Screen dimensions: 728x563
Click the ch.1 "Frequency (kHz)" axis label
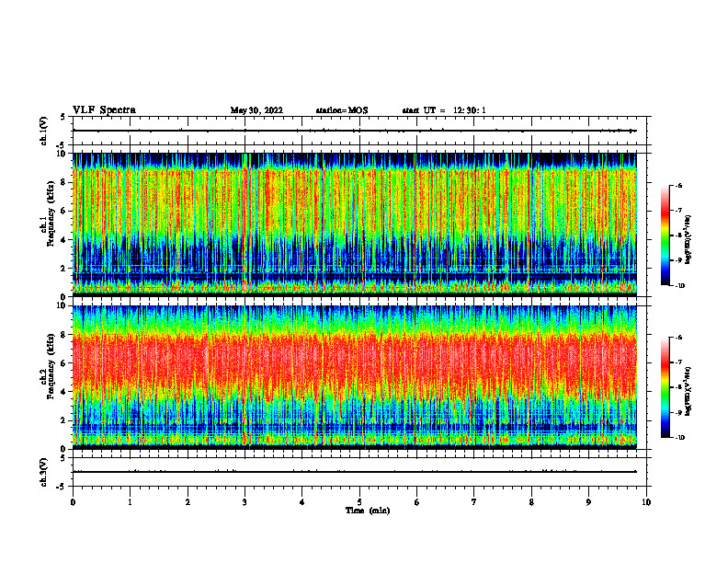pos(51,213)
